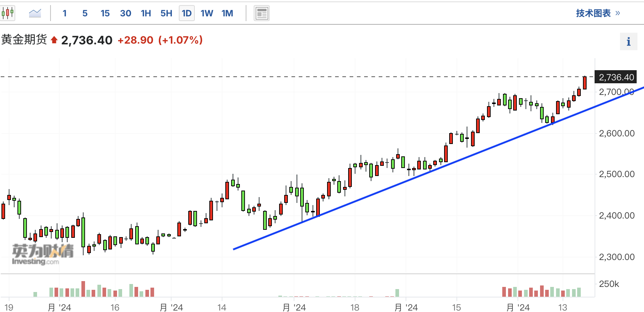Select the 5H timeframe
Image resolution: width=644 pixels, height=312 pixels.
pyautogui.click(x=166, y=13)
